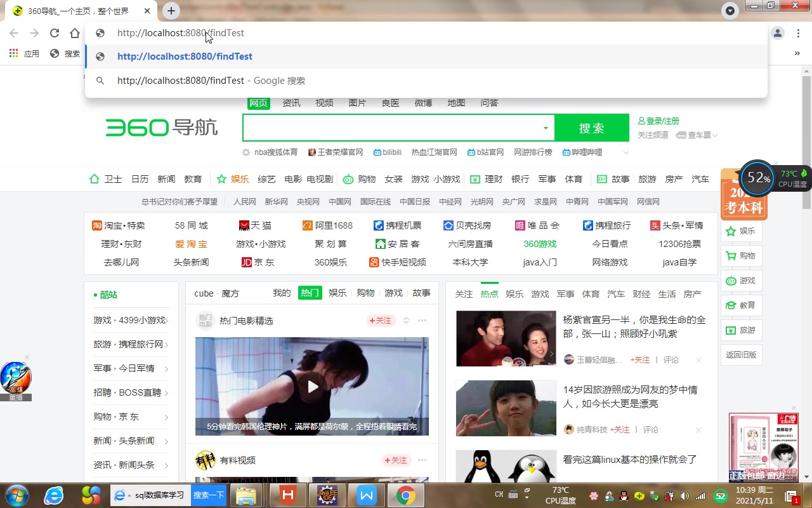Reload the current page
This screenshot has width=812, height=508.
[55, 33]
